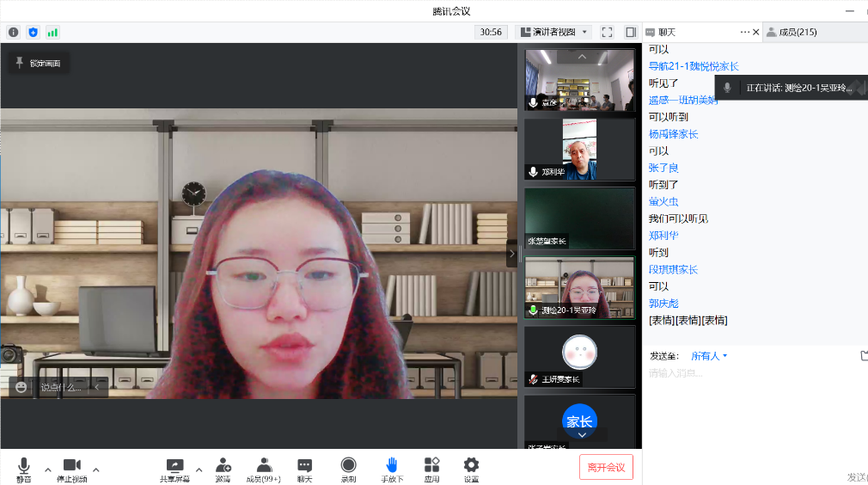
Task: Check the green network signal icon
Action: [x=52, y=32]
